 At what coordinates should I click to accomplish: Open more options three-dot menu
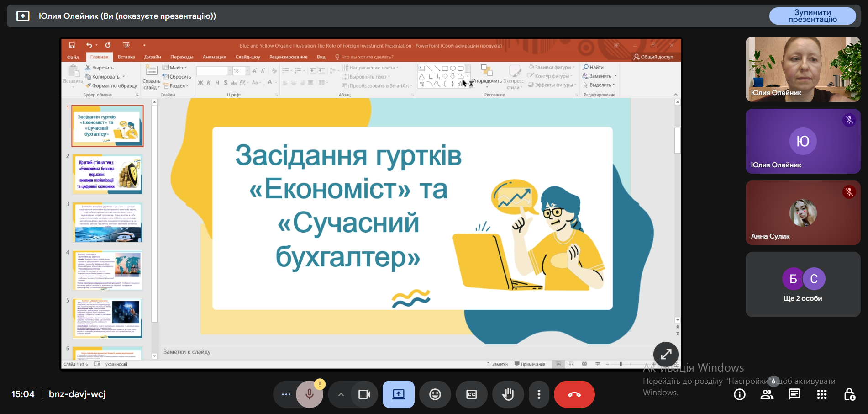539,394
